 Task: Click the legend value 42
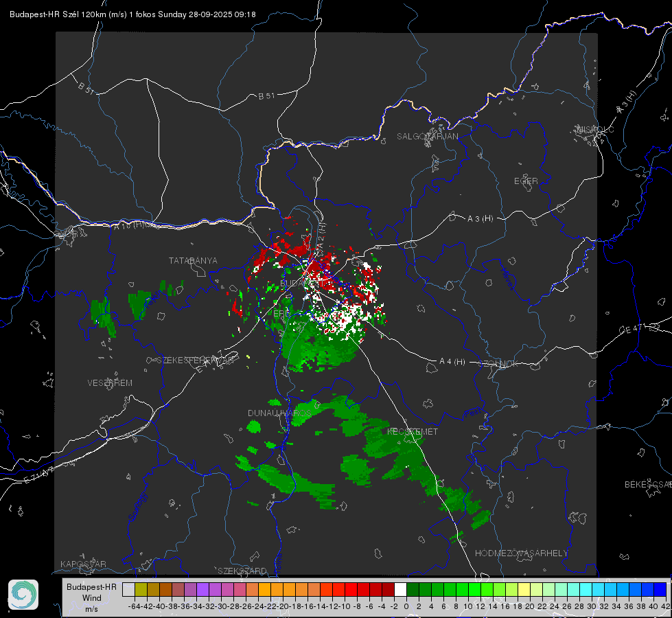pos(666,606)
